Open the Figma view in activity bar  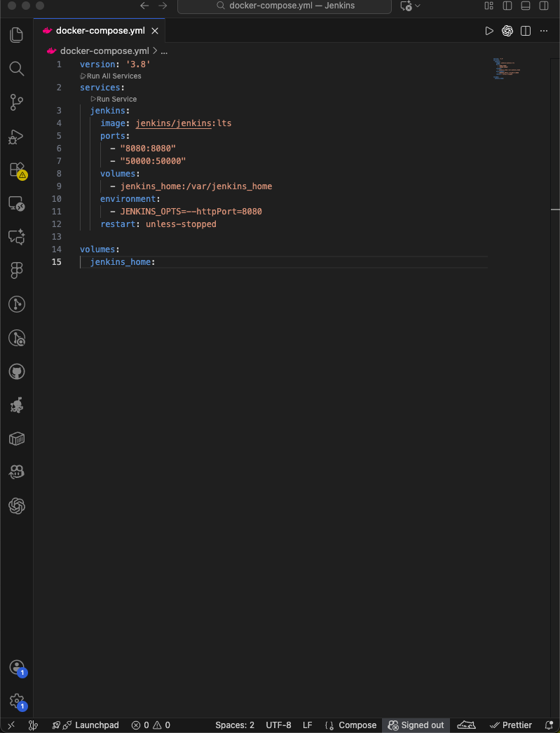click(x=16, y=270)
